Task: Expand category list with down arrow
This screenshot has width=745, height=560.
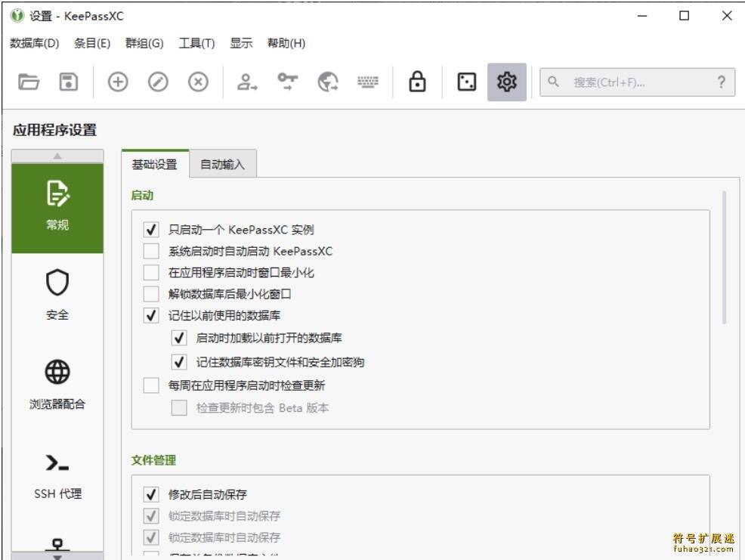Action: [x=57, y=556]
